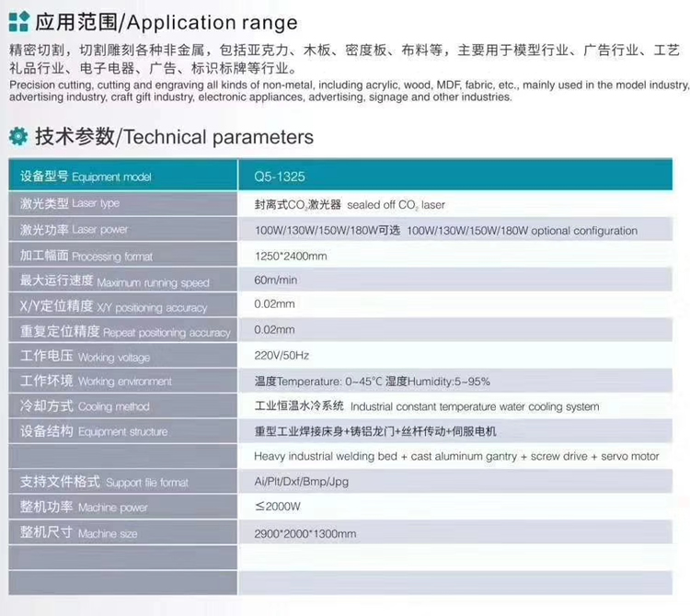
Task: Click the ≤2000W machine power value
Action: click(x=277, y=506)
